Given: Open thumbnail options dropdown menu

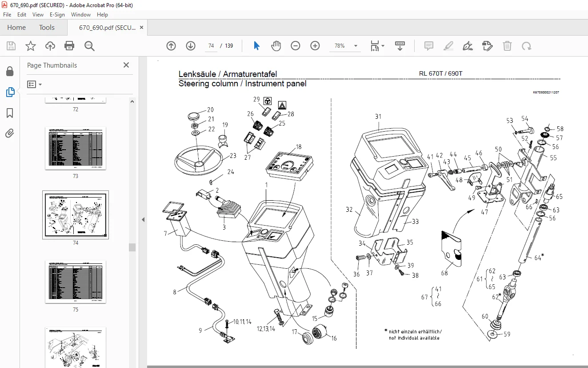Looking at the screenshot, I should tap(34, 84).
